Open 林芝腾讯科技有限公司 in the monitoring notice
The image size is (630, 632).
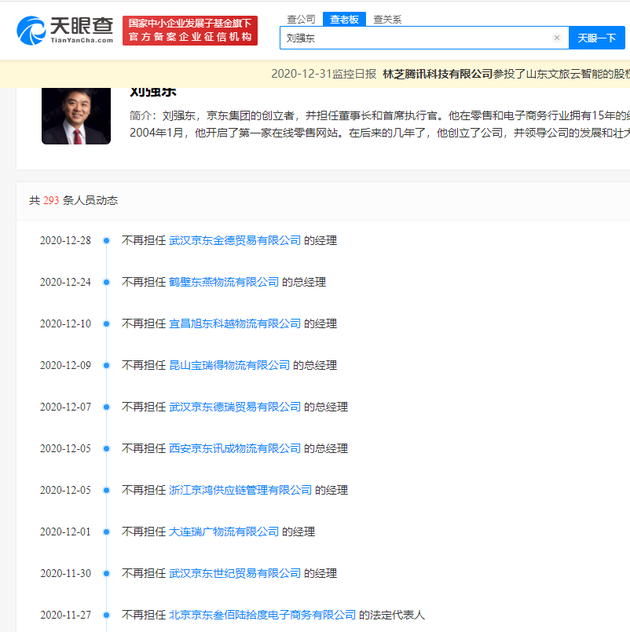coord(437,74)
